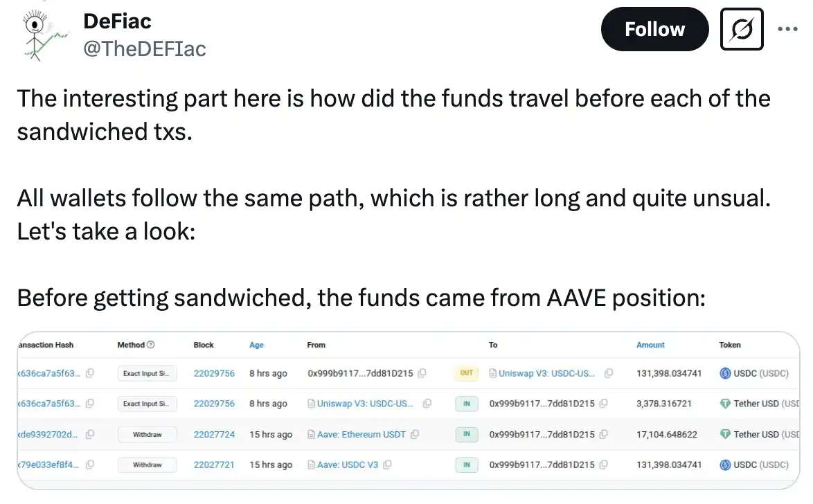Click the Method column help question icon
813x504 pixels.
[151, 345]
